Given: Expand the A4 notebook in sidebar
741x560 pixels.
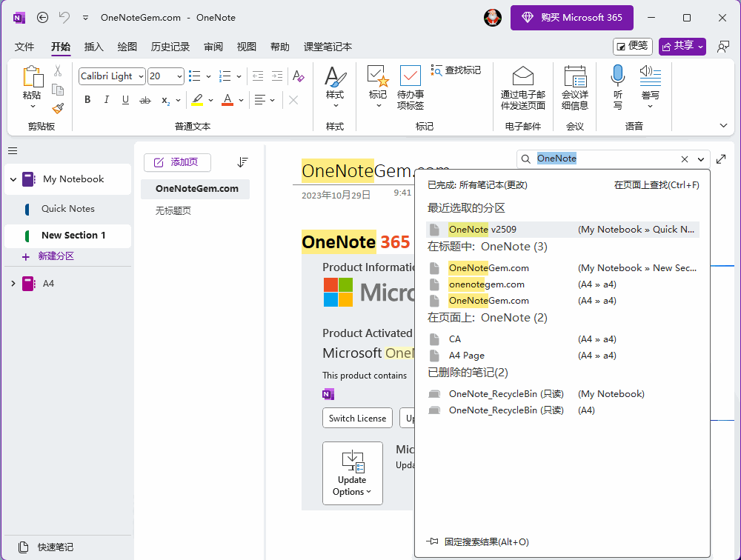Looking at the screenshot, I should click(x=13, y=284).
